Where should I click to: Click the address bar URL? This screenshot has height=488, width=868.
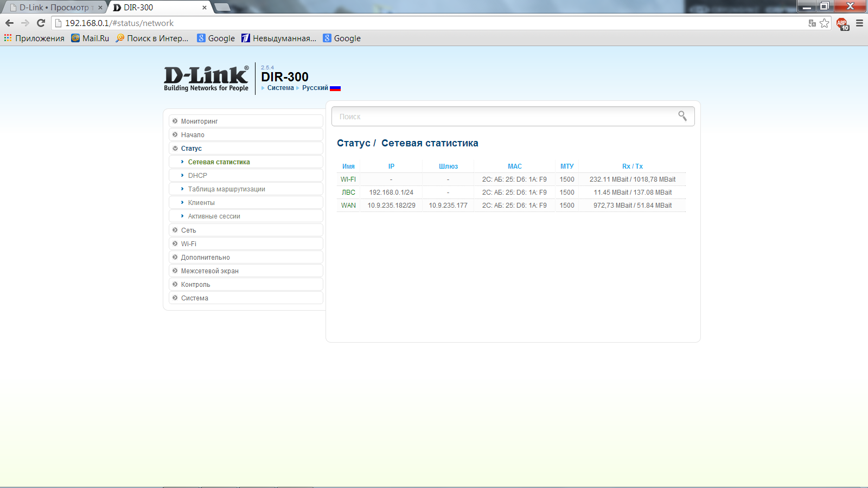tap(119, 23)
